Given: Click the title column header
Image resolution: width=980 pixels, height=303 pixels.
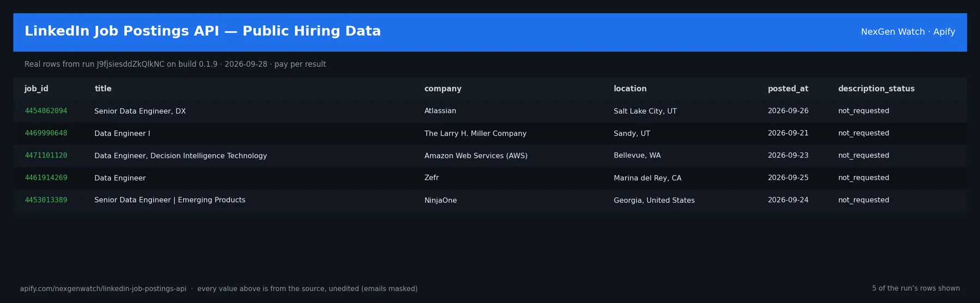Looking at the screenshot, I should pos(103,88).
